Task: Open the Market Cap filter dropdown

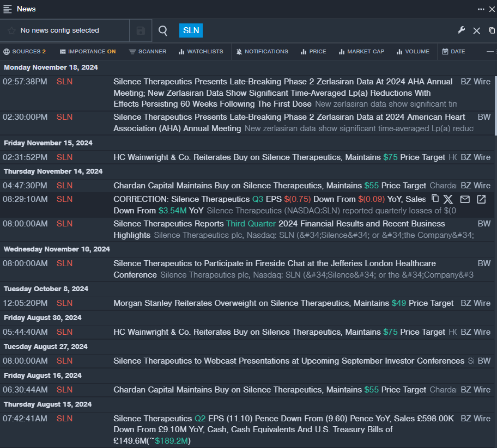Action: point(361,52)
